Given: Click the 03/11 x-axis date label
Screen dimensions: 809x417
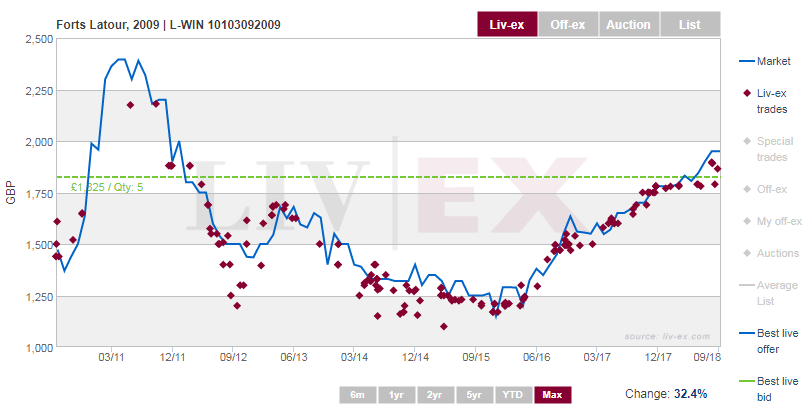Looking at the screenshot, I should pyautogui.click(x=111, y=357).
